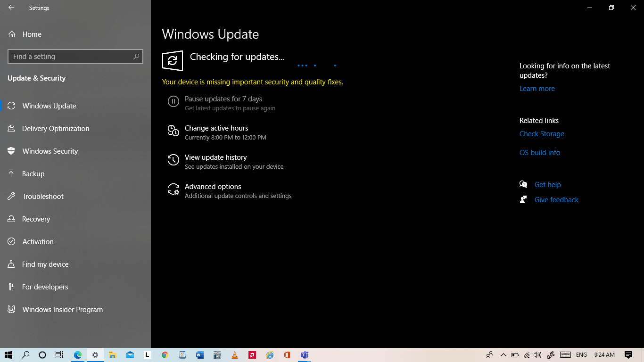Open Task View in taskbar
The image size is (644, 362).
coord(59,355)
